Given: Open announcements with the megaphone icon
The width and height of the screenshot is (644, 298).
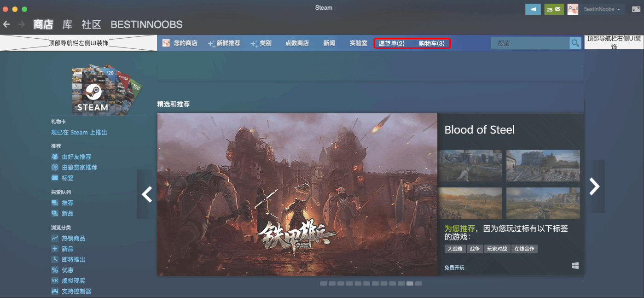Looking at the screenshot, I should (x=533, y=9).
